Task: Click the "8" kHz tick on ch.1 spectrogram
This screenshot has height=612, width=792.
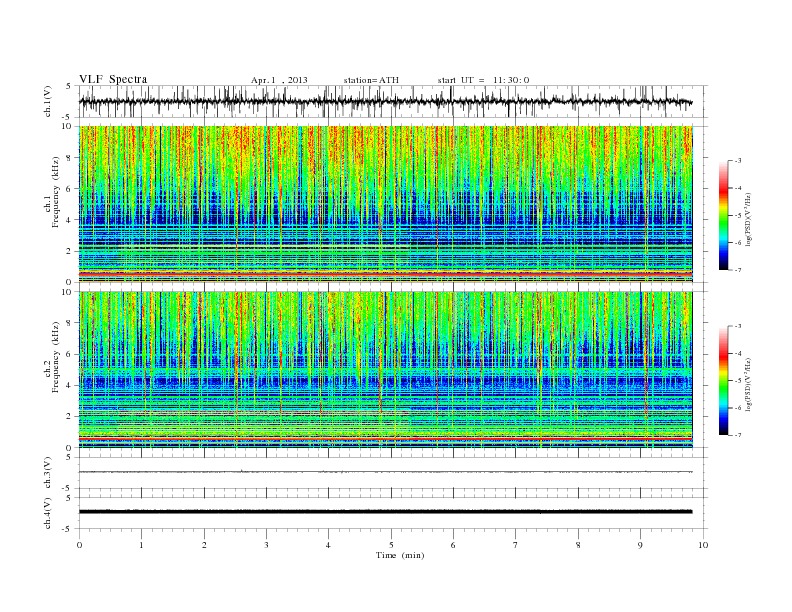Action: click(70, 158)
